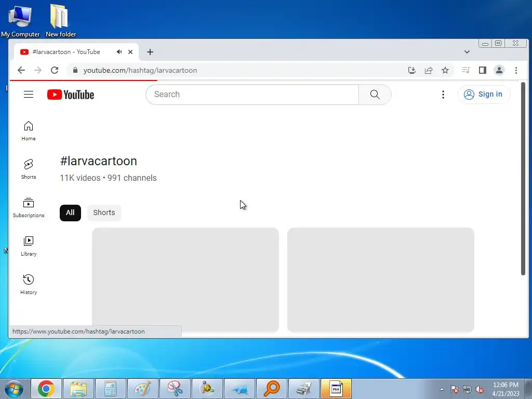Open YouTube settings three-dot menu
The height and width of the screenshot is (399, 532).
coord(443,95)
